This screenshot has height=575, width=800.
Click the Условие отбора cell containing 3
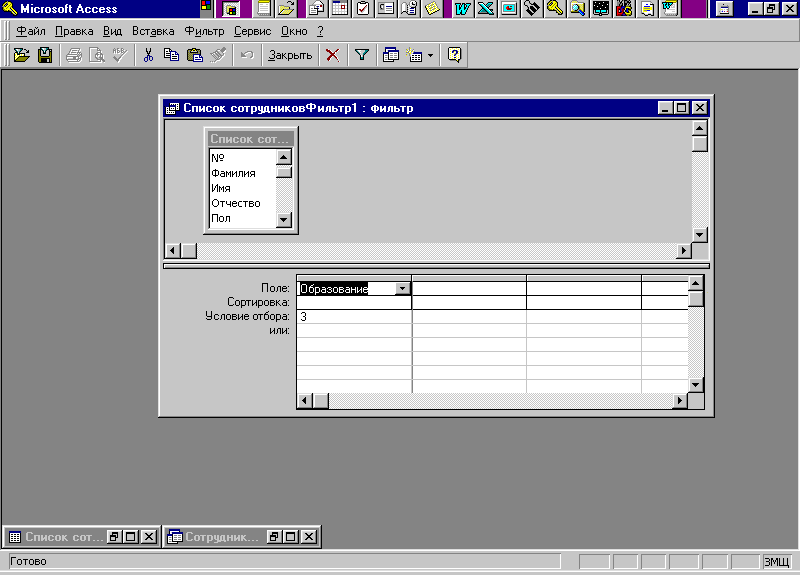pos(354,317)
